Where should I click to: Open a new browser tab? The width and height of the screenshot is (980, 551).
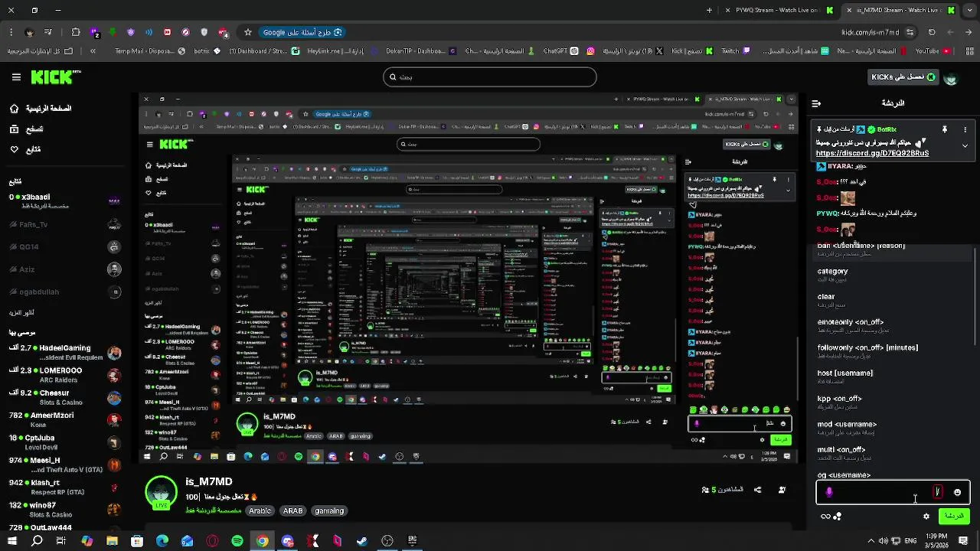(x=709, y=11)
